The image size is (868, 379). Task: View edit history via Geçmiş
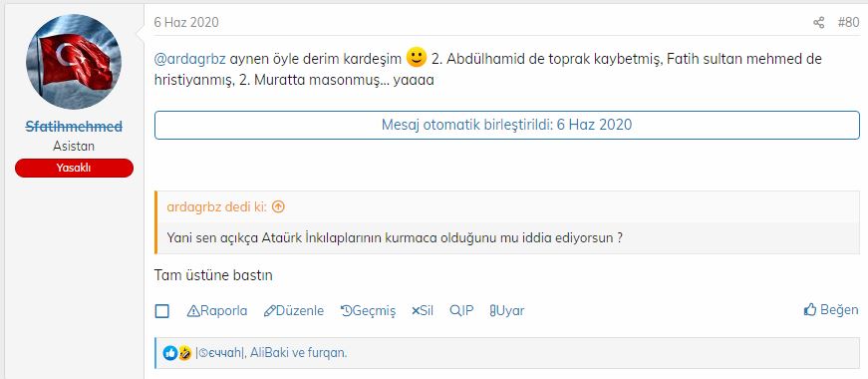(x=368, y=311)
